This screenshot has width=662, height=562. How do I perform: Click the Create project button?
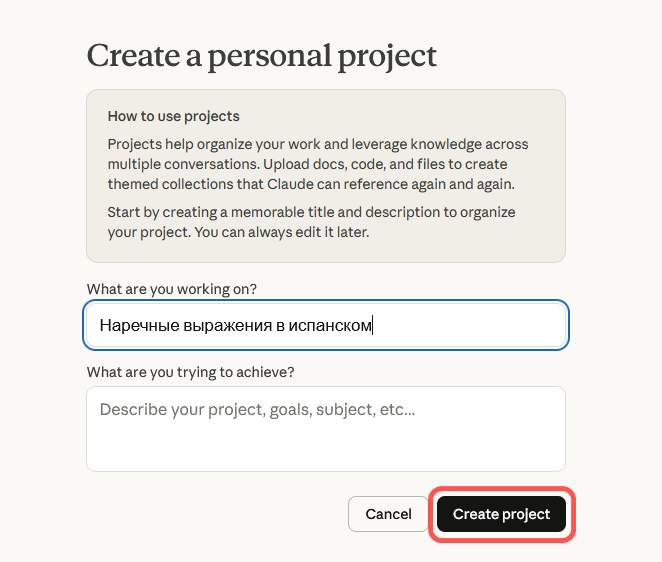pyautogui.click(x=501, y=514)
